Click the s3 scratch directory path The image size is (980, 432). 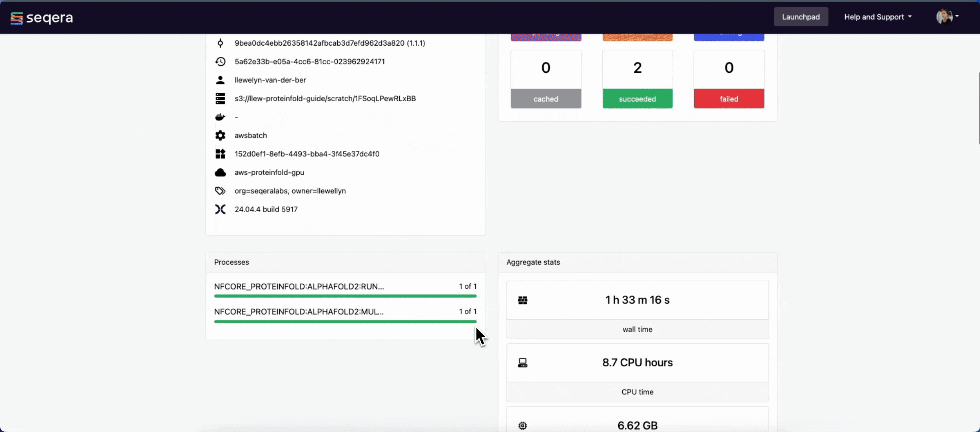(325, 98)
